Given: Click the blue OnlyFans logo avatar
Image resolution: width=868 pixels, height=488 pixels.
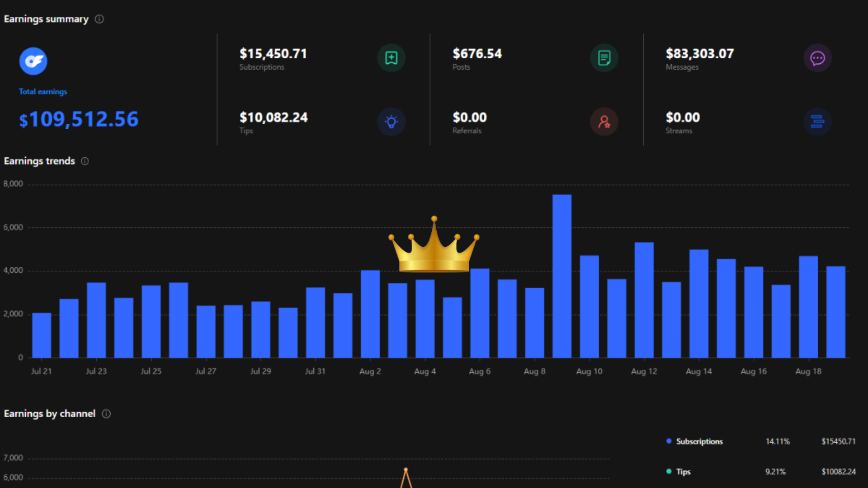Looking at the screenshot, I should [x=33, y=61].
